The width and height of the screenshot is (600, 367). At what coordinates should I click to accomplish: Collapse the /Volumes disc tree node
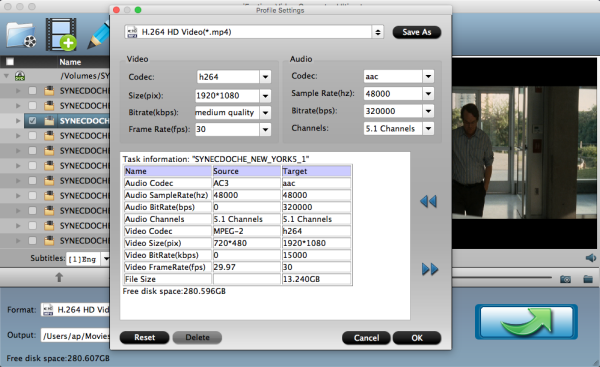[6, 76]
